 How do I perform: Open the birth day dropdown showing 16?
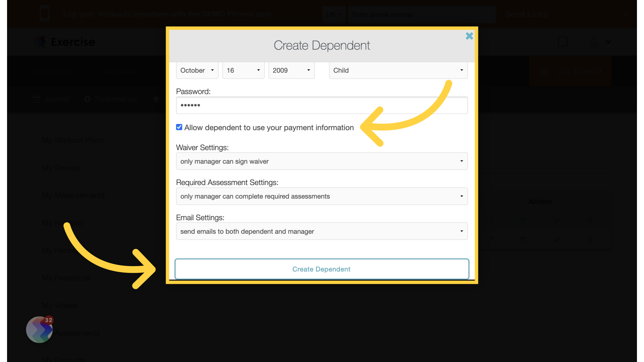click(244, 70)
